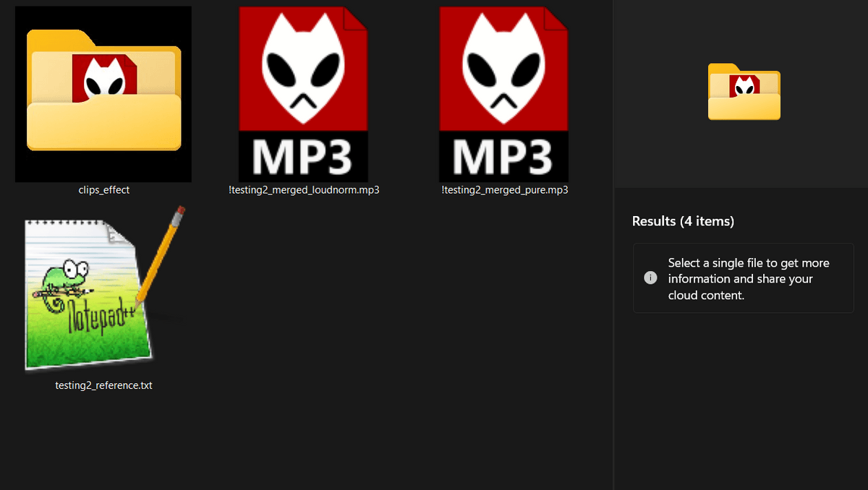The height and width of the screenshot is (490, 868).
Task: Click the clips_effect folder name label
Action: (104, 190)
